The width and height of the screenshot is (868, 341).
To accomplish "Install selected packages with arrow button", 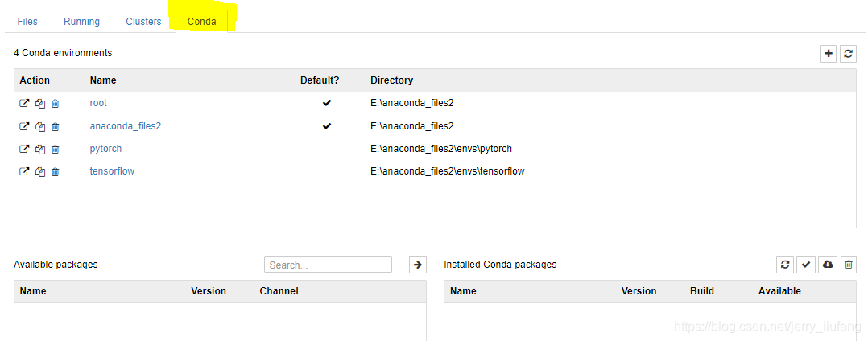I will 418,265.
